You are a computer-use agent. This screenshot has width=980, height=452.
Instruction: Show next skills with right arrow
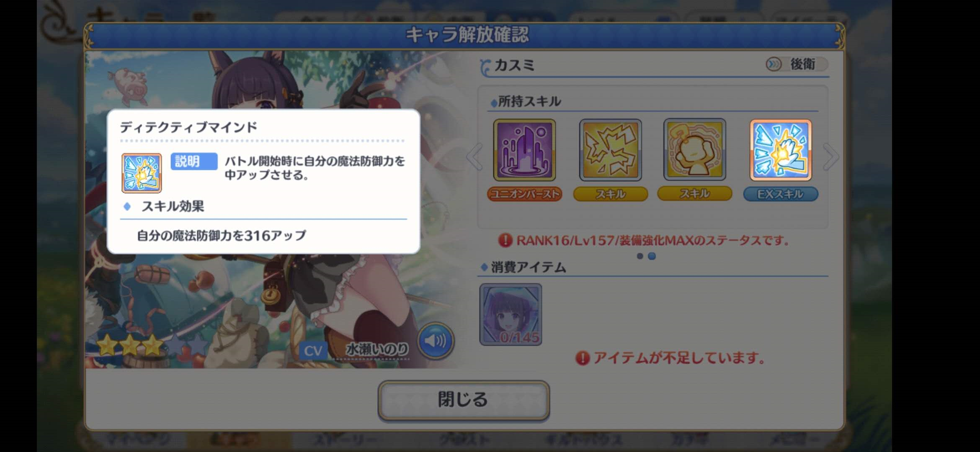(x=831, y=157)
